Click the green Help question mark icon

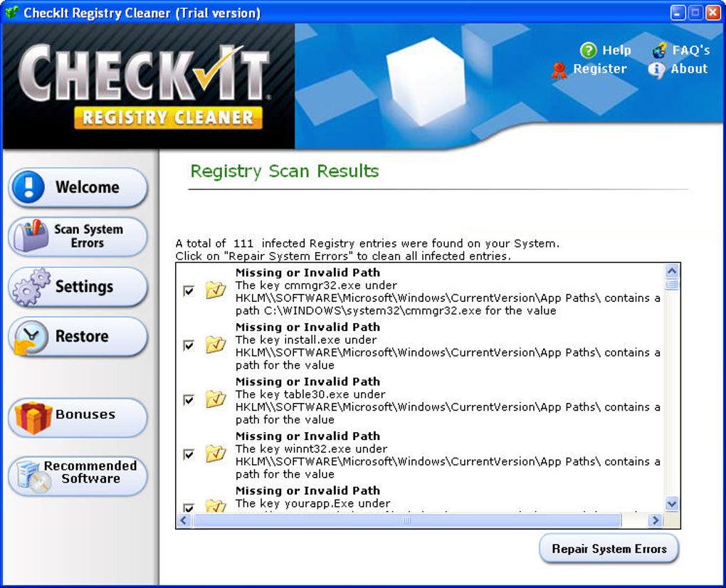(588, 50)
